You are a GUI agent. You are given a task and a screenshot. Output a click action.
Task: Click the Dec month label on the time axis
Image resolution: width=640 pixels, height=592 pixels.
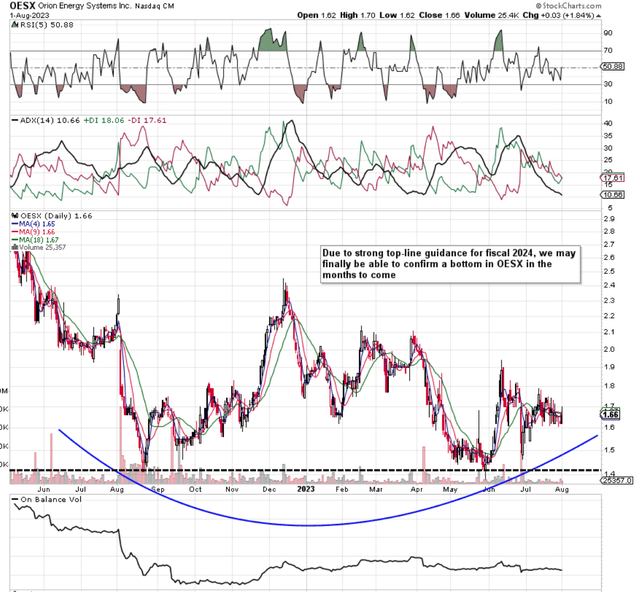point(269,489)
